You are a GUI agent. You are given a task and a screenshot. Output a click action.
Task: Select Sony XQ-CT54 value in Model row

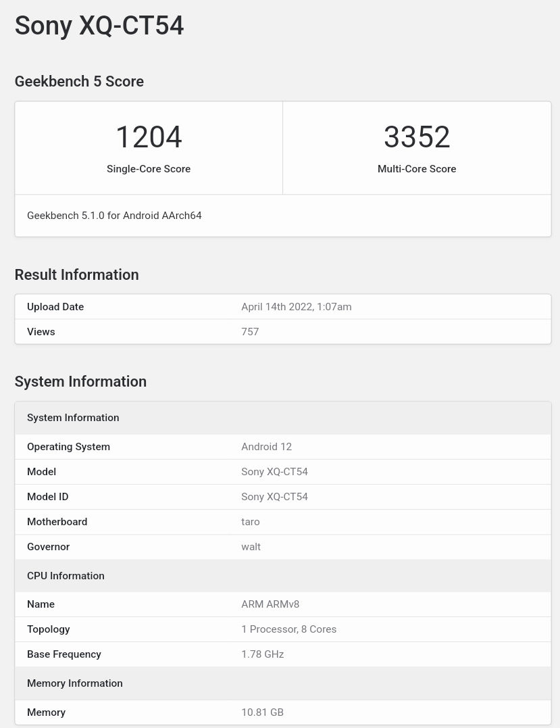[x=275, y=472]
